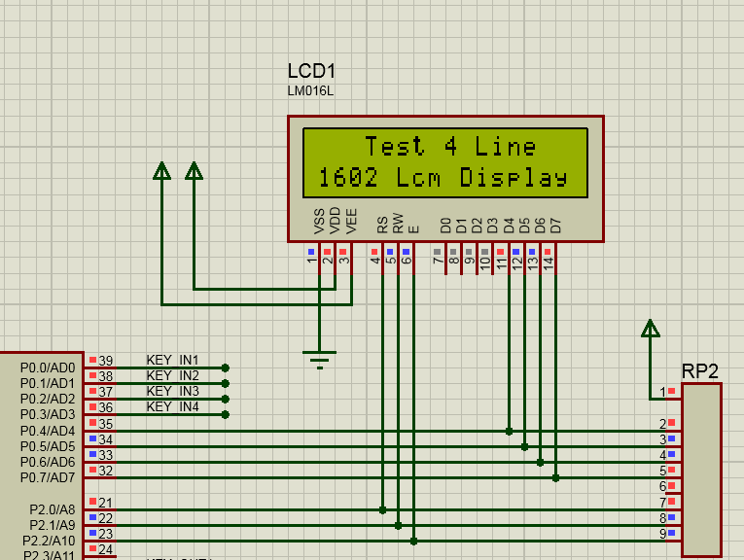The image size is (744, 560).
Task: Click the junction dot where RS meets P2.0 wire
Action: 383,510
